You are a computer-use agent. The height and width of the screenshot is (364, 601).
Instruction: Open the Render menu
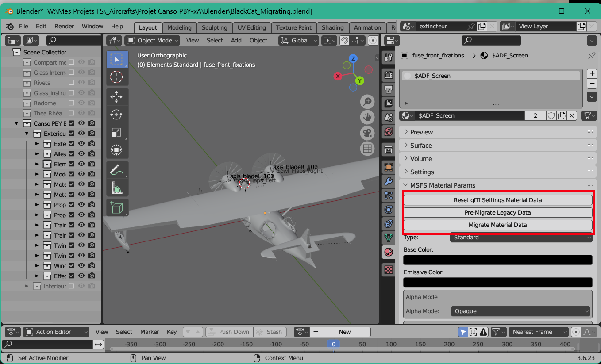(64, 27)
